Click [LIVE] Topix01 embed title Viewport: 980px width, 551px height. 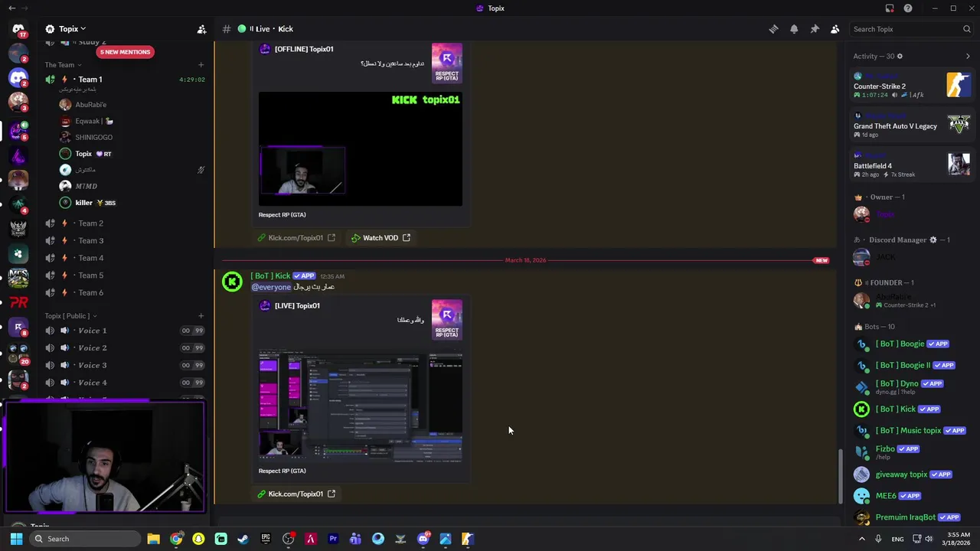tap(297, 305)
